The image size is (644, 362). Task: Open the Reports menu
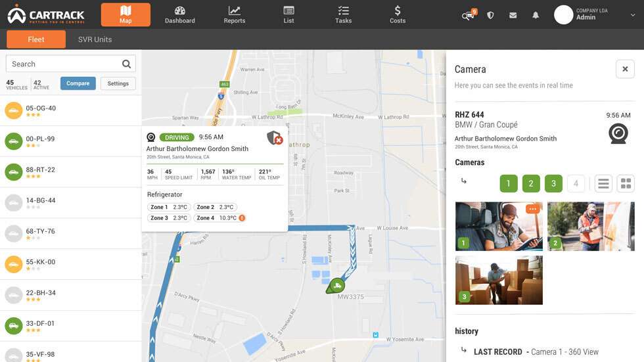pos(234,14)
